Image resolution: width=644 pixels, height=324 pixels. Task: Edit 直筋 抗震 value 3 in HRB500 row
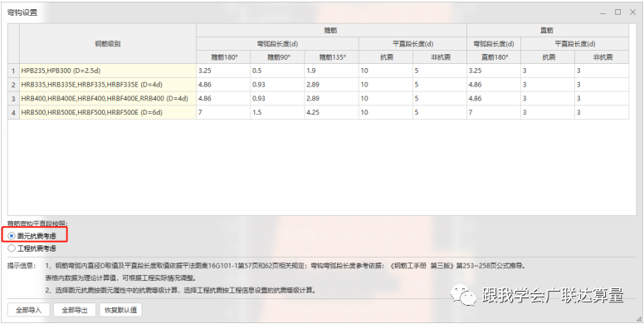[548, 112]
